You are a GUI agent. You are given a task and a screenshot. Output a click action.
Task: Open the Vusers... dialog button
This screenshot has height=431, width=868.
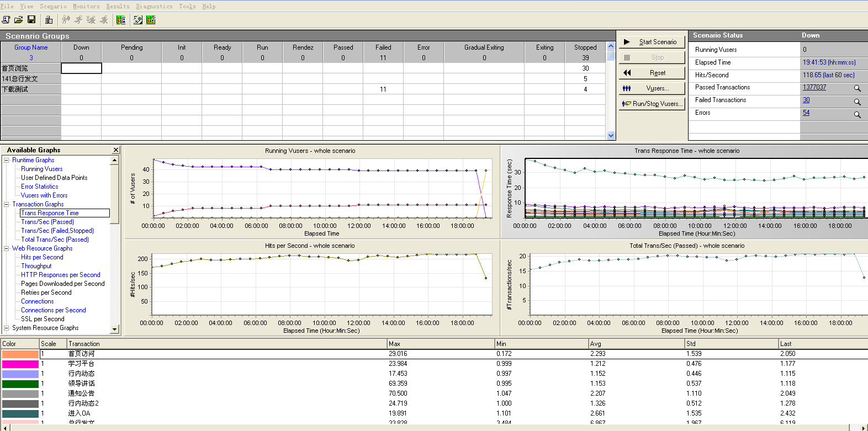pos(652,88)
